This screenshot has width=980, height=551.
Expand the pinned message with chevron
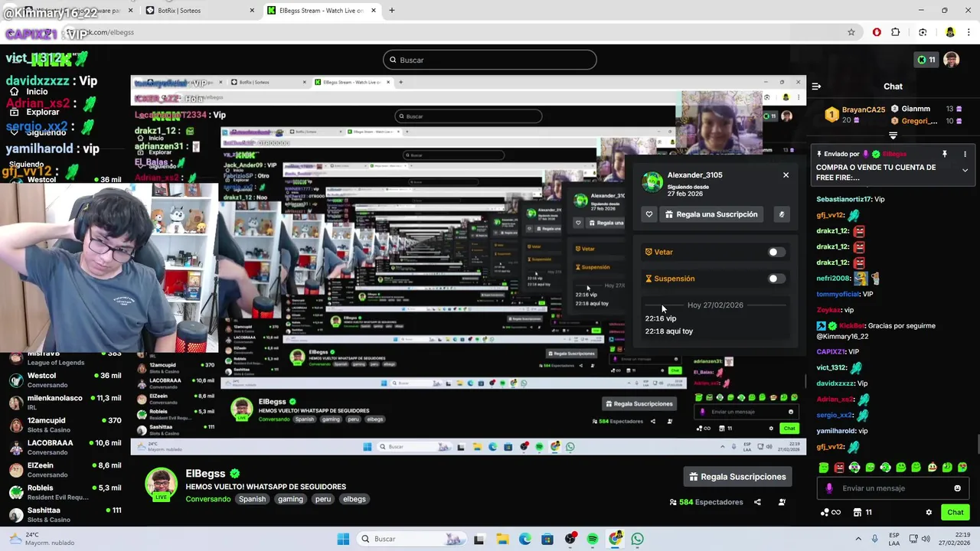click(965, 170)
